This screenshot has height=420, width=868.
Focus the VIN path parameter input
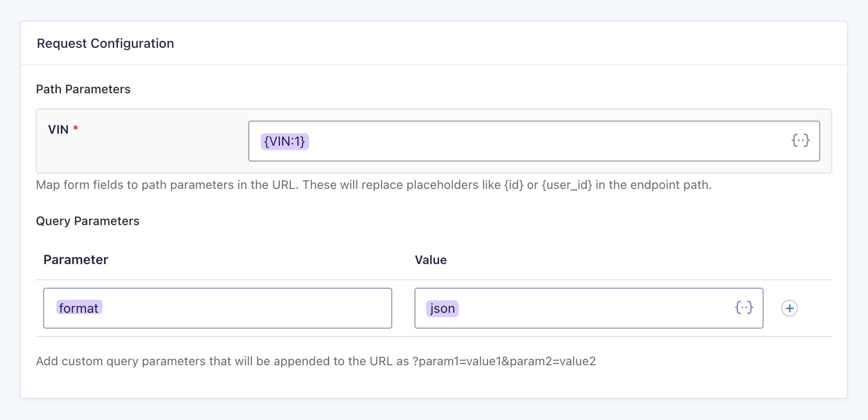coord(534,141)
